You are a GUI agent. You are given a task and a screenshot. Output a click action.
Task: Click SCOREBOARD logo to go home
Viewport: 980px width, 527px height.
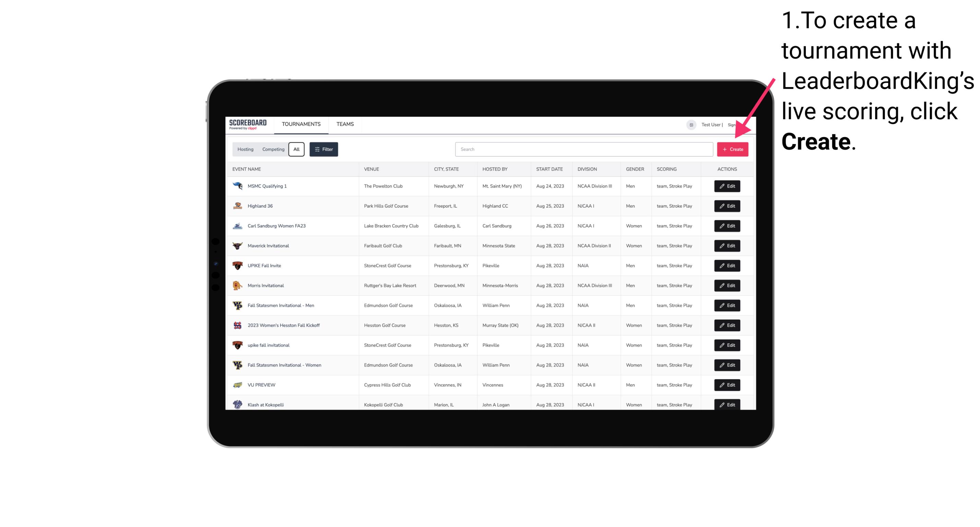pyautogui.click(x=249, y=124)
